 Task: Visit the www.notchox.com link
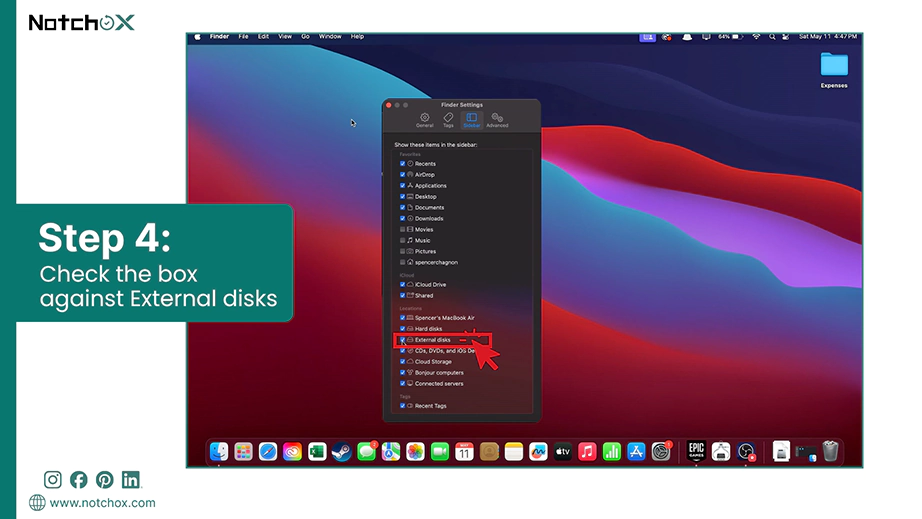pyautogui.click(x=102, y=503)
